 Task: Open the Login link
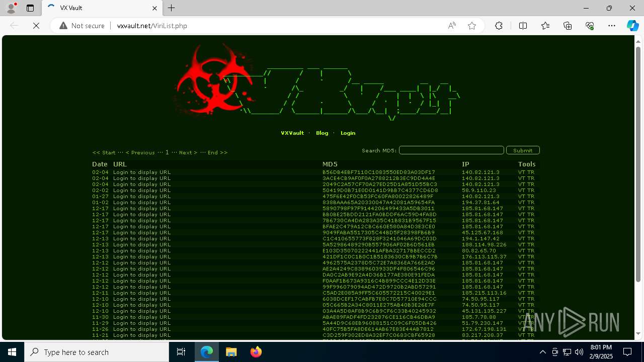(x=348, y=133)
